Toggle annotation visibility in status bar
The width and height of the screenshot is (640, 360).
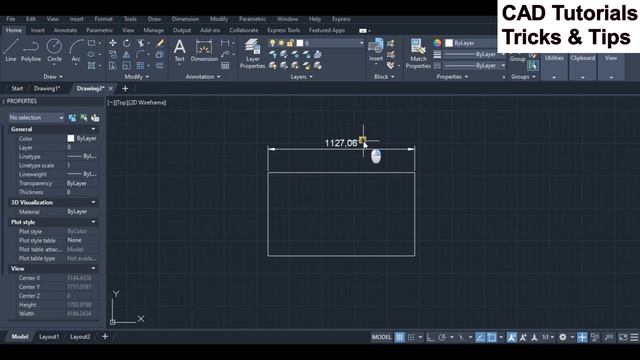pyautogui.click(x=511, y=337)
